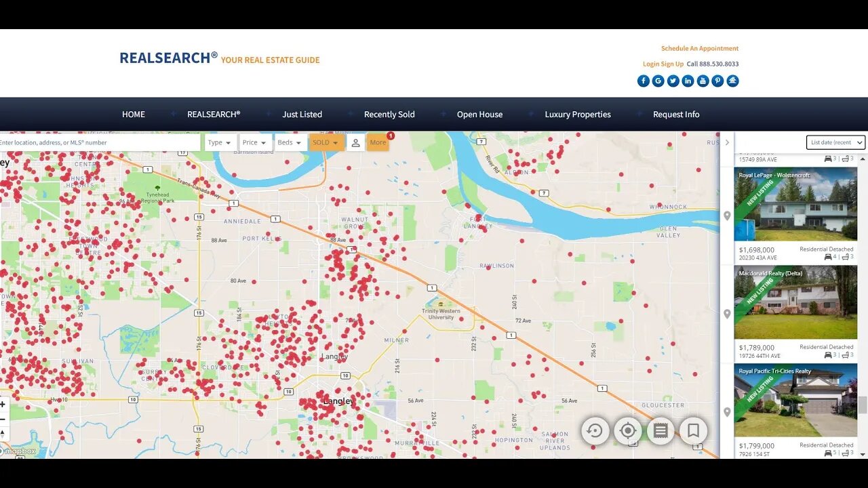The height and width of the screenshot is (488, 868).
Task: Open the Recently Sold menu item
Action: [x=389, y=115]
